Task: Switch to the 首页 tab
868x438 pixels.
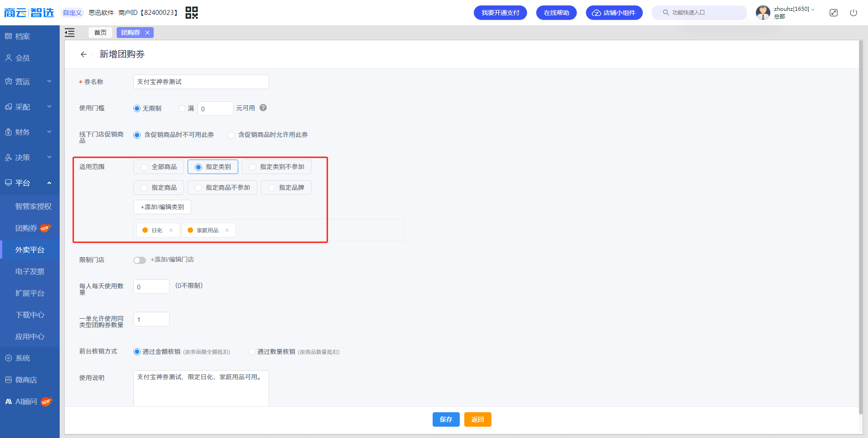Action: click(x=100, y=33)
